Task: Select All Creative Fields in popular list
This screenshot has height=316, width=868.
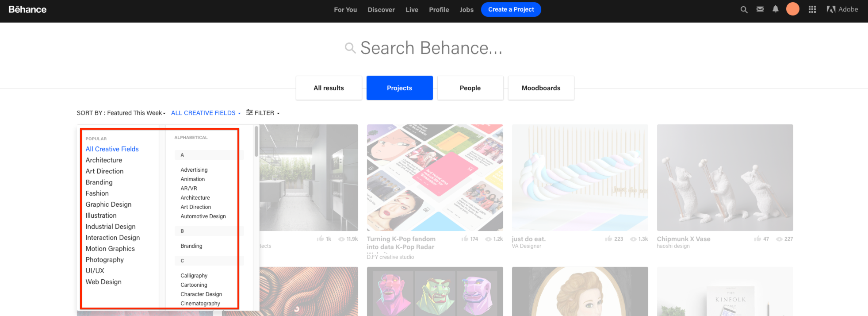Action: (112, 149)
